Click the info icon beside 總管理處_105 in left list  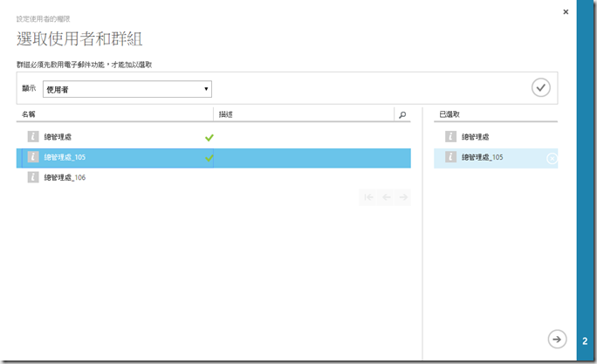(33, 157)
